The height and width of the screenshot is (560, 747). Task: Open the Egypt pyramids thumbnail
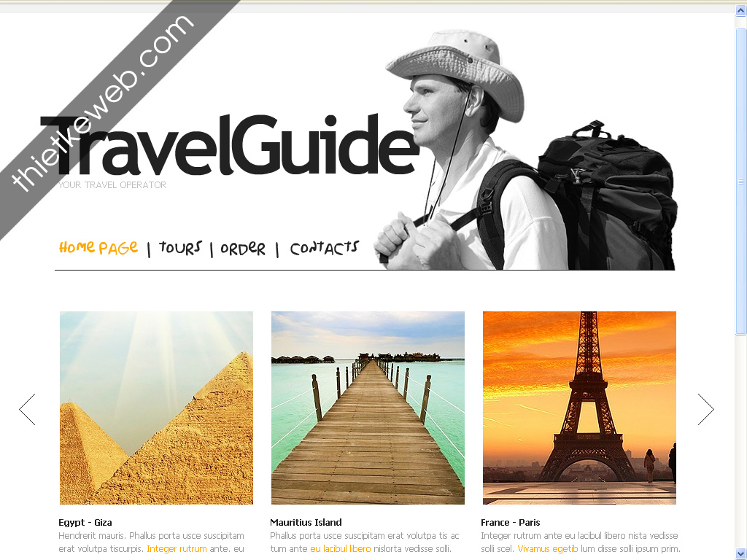156,408
